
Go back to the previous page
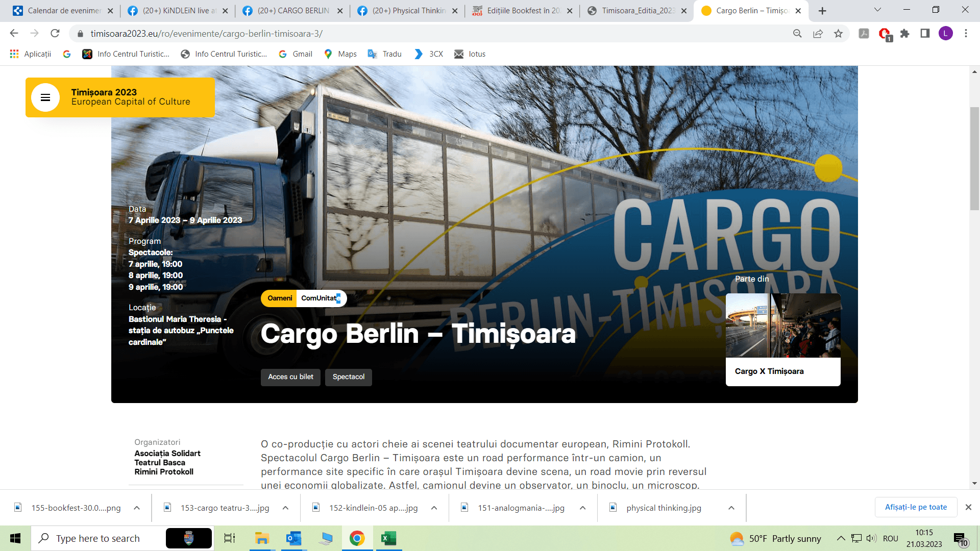tap(14, 34)
